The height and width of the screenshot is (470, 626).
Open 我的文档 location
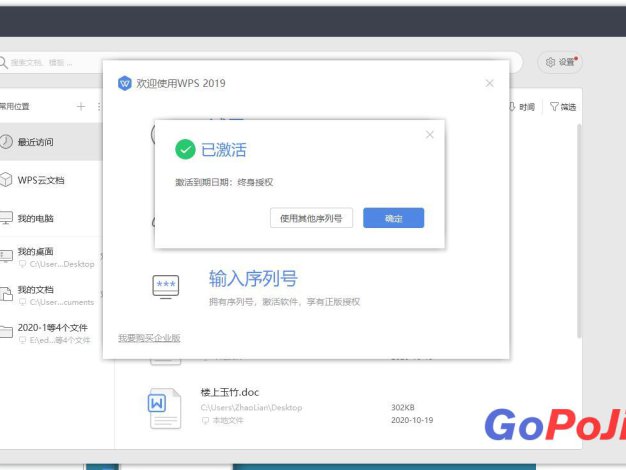pyautogui.click(x=51, y=295)
